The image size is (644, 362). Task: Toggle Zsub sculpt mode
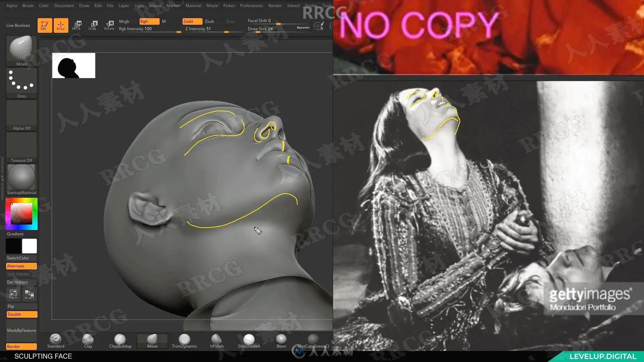209,21
